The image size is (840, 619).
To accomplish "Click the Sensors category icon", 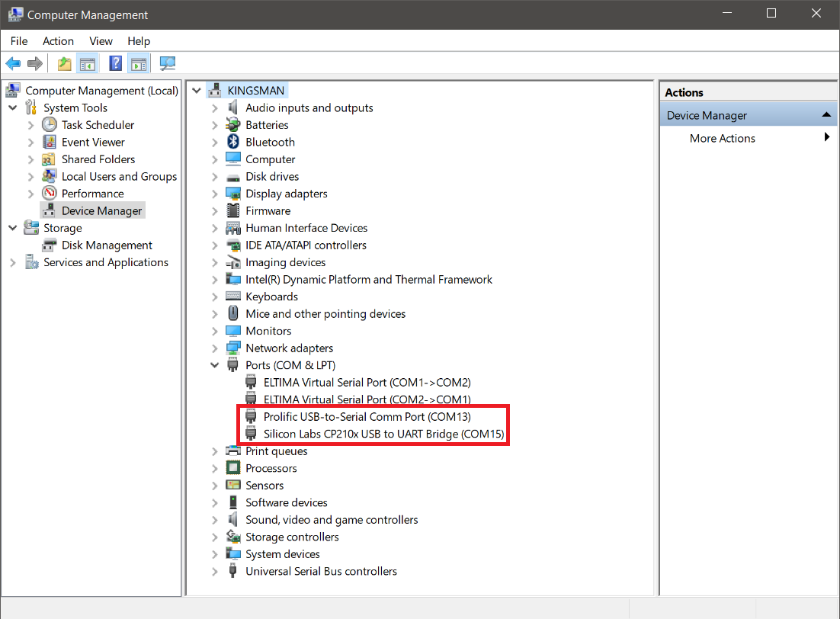I will 233,485.
